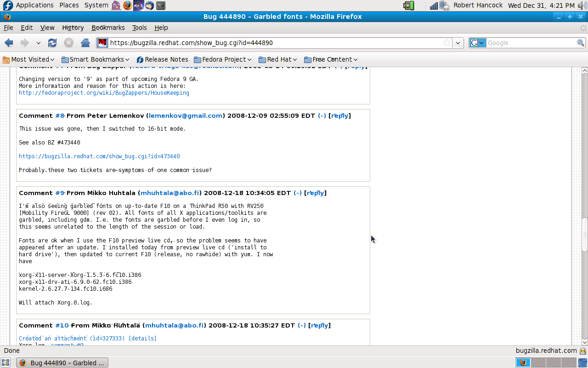Open the URL history dropdown arrow
This screenshot has width=588, height=368.
click(x=458, y=43)
